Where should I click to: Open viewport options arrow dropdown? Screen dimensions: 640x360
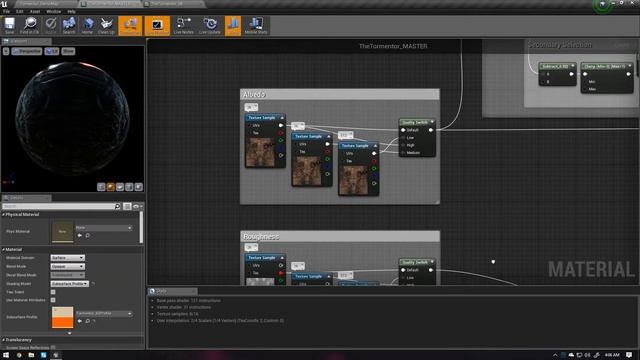tap(6, 51)
